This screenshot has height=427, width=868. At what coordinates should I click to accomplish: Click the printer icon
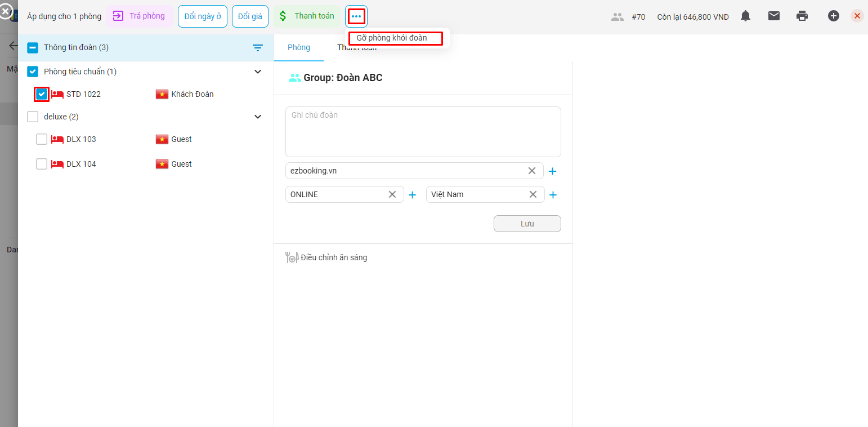point(802,16)
